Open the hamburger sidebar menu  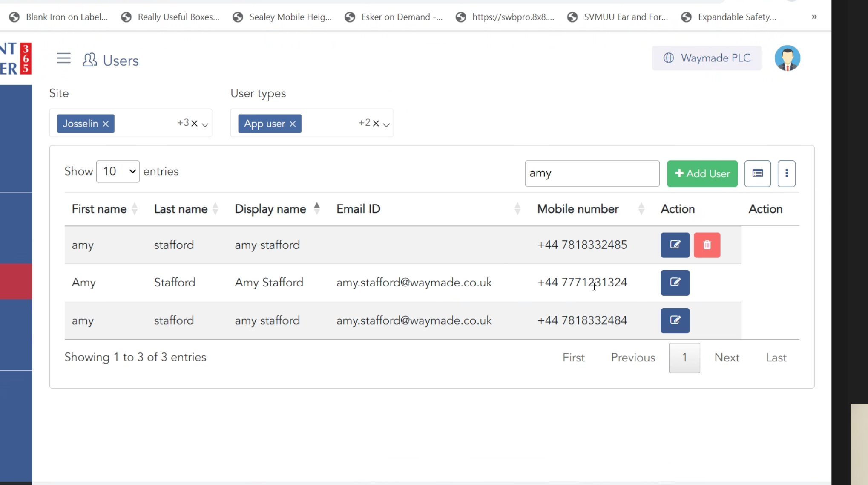click(64, 58)
